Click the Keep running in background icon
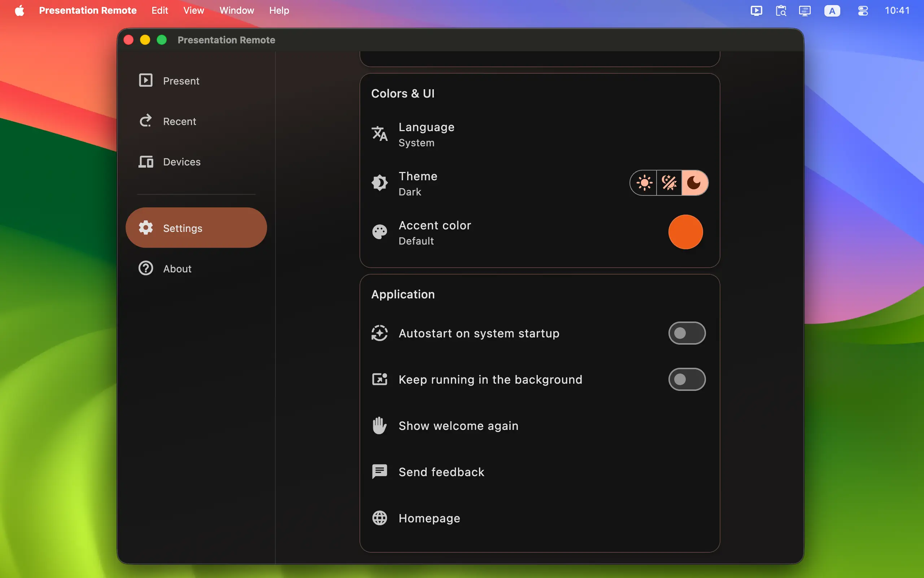Viewport: 924px width, 578px height. (380, 379)
